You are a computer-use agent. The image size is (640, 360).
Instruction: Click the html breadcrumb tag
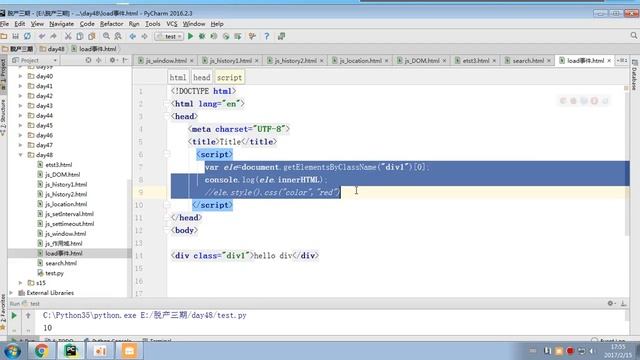point(178,77)
